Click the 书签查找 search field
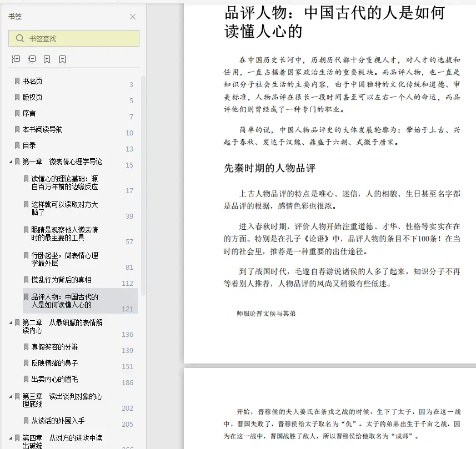The height and width of the screenshot is (449, 476). (74, 38)
